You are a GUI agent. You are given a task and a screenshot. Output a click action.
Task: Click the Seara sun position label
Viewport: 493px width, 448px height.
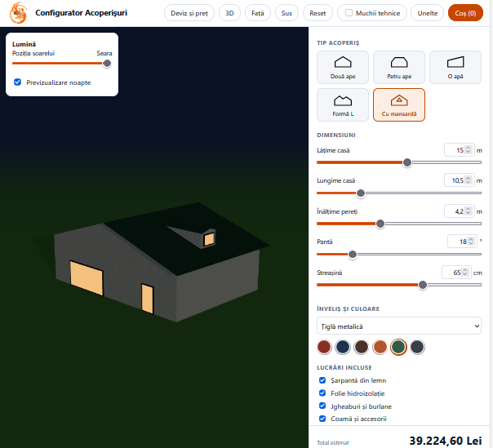tap(104, 53)
